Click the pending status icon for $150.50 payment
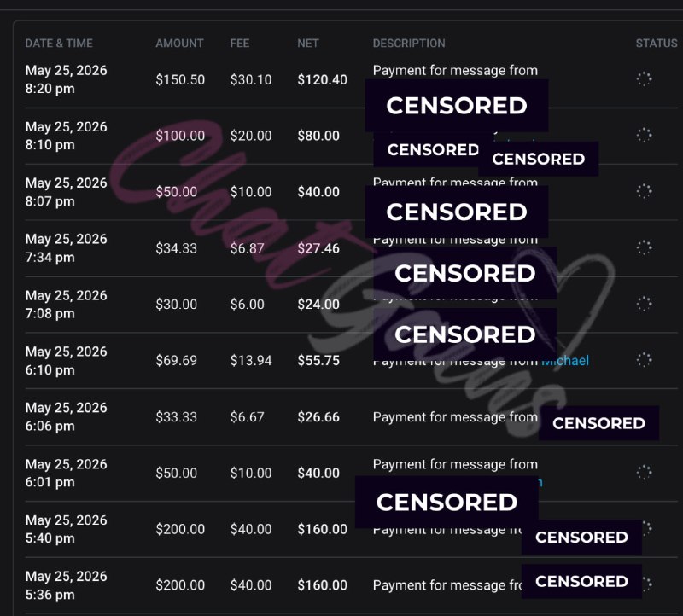 [645, 79]
